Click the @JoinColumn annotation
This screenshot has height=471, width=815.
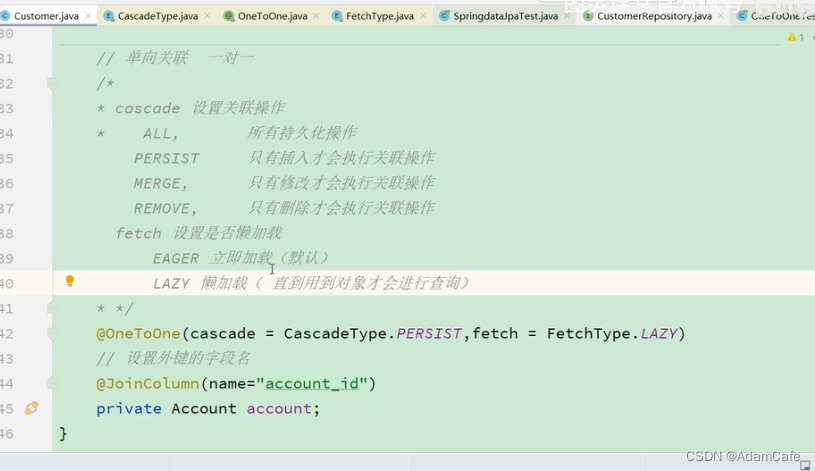click(148, 383)
